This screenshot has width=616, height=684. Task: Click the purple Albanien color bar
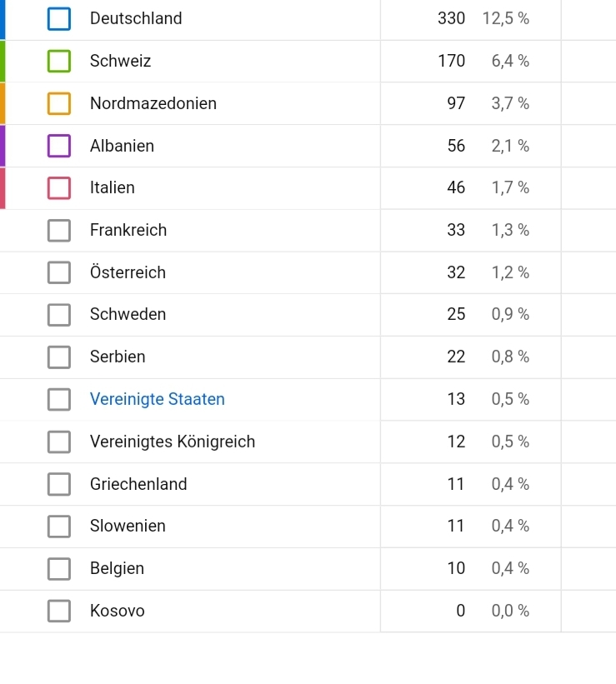click(x=3, y=146)
